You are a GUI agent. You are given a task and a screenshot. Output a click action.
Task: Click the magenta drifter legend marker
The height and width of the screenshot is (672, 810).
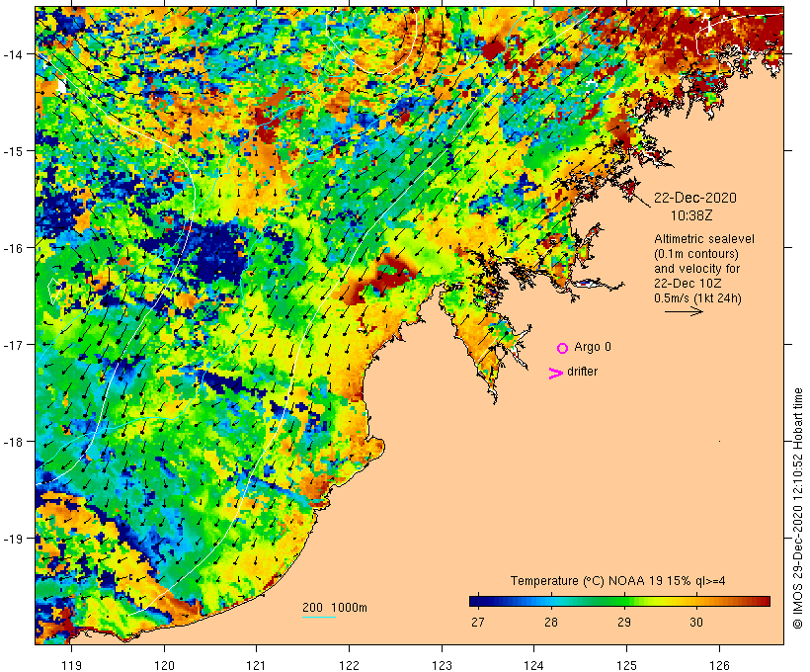(556, 374)
